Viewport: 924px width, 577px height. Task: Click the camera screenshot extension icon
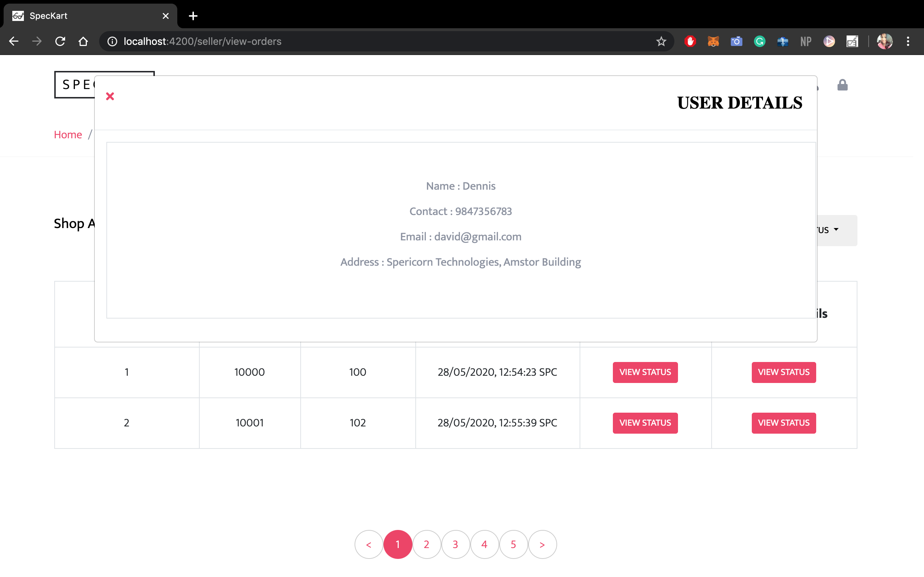(x=736, y=41)
